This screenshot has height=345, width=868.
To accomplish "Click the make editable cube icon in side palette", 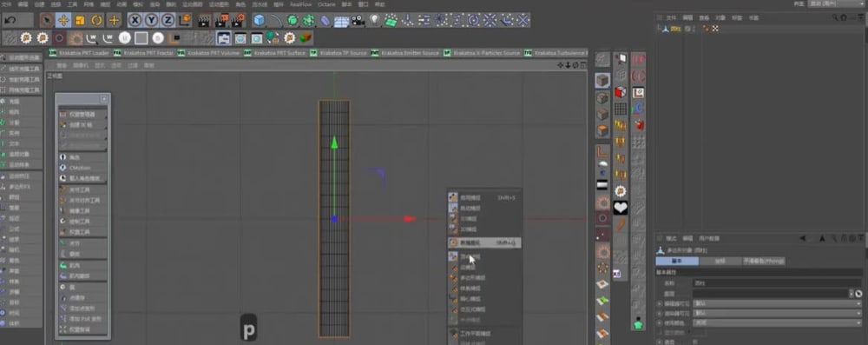I will [x=603, y=81].
